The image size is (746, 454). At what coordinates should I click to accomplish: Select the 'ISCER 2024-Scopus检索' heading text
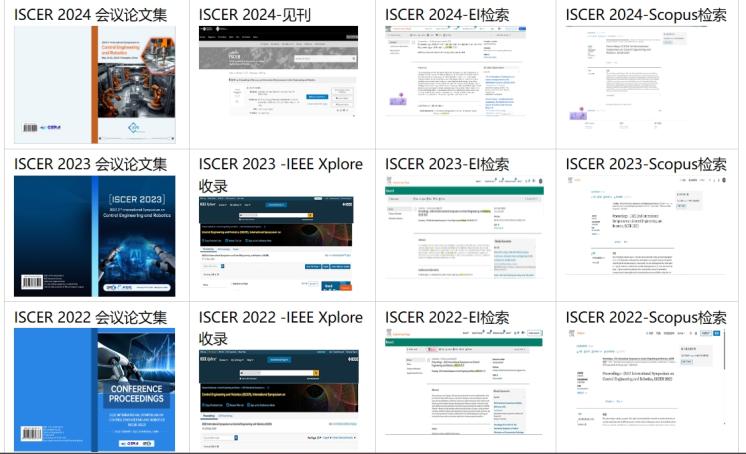coord(646,15)
